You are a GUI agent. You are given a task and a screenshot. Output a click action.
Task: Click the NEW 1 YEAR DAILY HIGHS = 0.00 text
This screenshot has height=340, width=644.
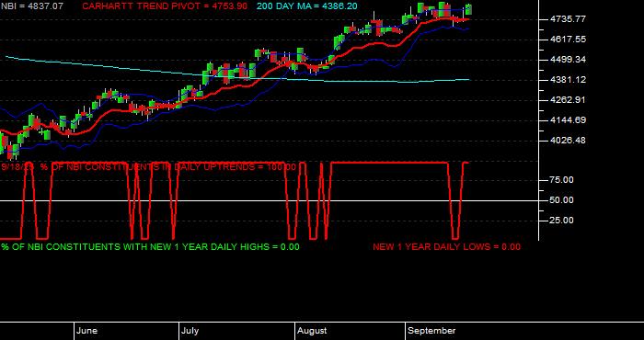click(x=224, y=247)
